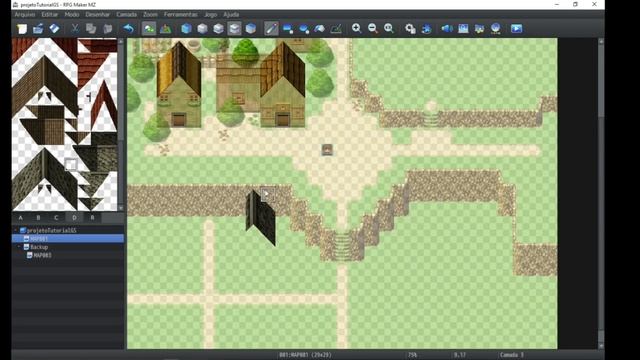Switch to tileset tab C
Screen dimensions: 640x360
point(56,218)
